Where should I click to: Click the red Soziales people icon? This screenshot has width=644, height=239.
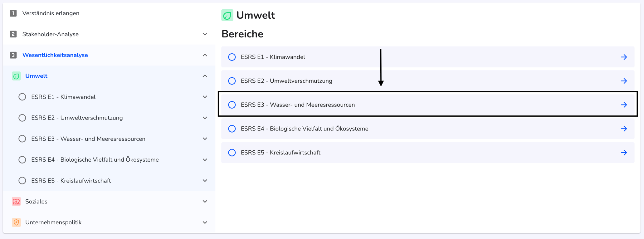16,202
